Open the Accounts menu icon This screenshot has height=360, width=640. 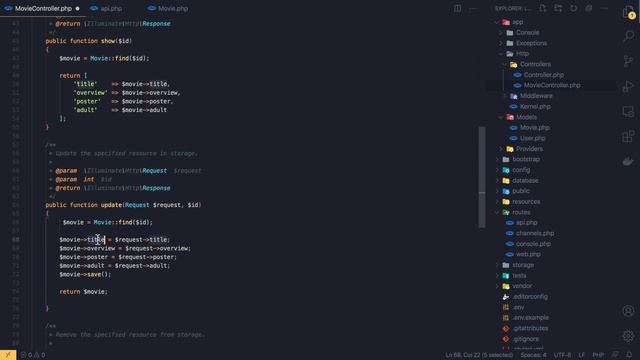point(628,311)
